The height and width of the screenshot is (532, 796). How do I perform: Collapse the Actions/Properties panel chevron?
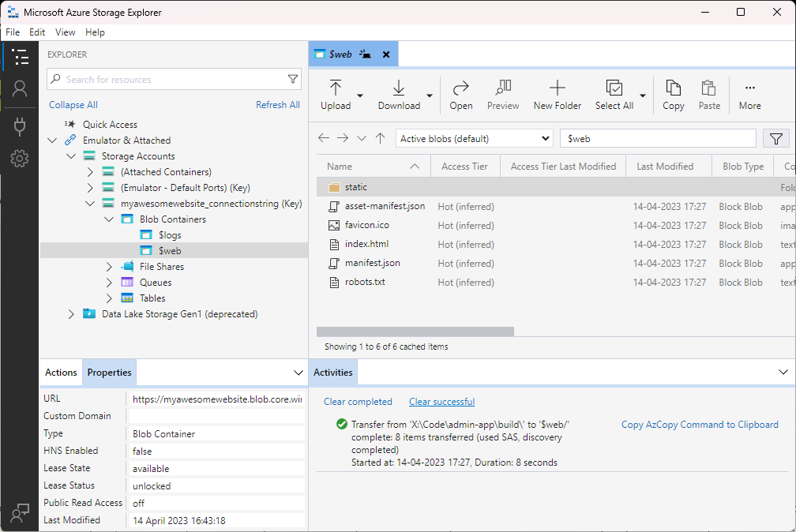pyautogui.click(x=298, y=373)
